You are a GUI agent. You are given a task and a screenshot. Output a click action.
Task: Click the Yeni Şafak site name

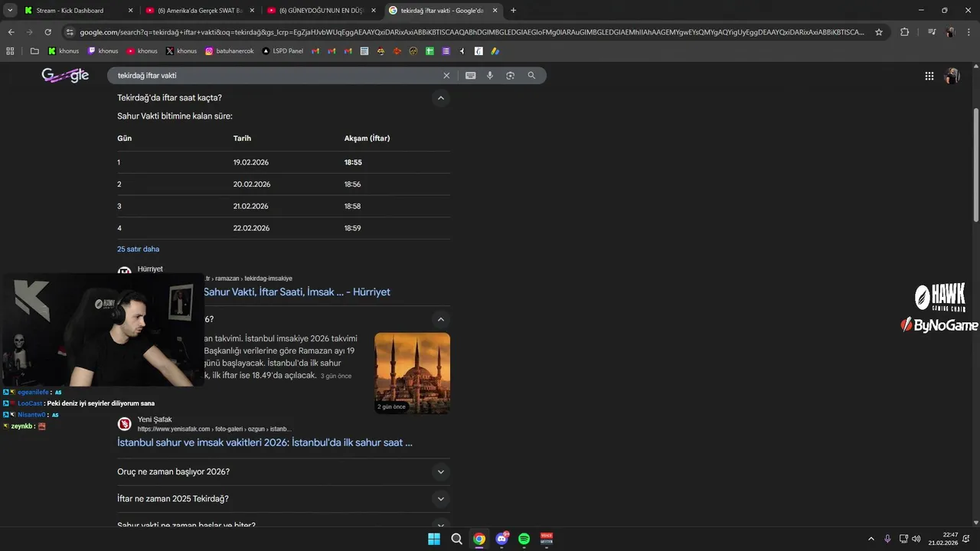(155, 419)
